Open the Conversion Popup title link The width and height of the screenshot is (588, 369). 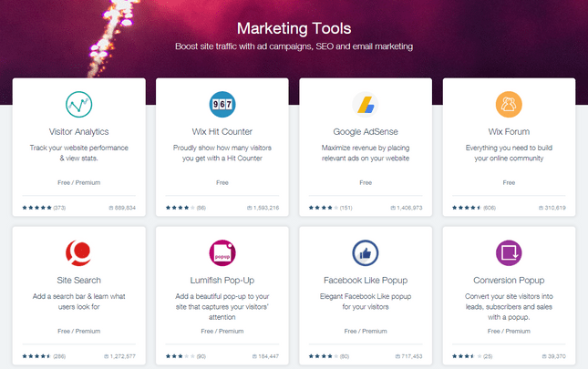coord(509,280)
